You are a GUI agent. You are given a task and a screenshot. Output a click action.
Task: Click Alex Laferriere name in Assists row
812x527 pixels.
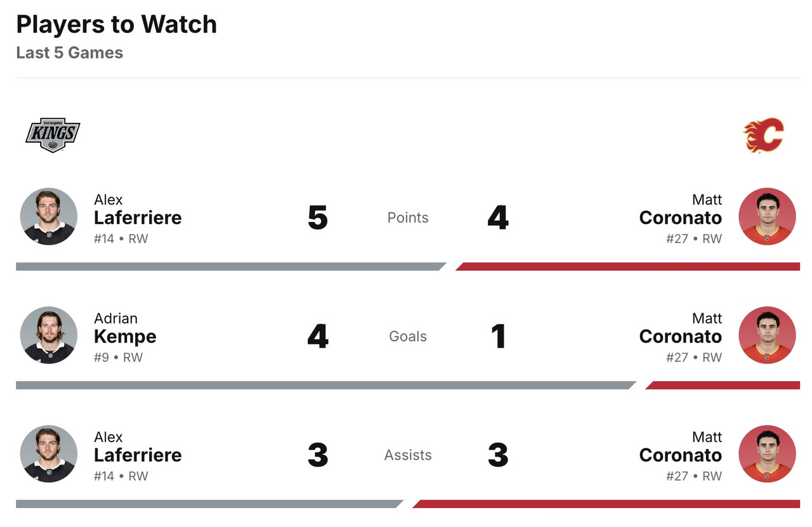pyautogui.click(x=138, y=455)
